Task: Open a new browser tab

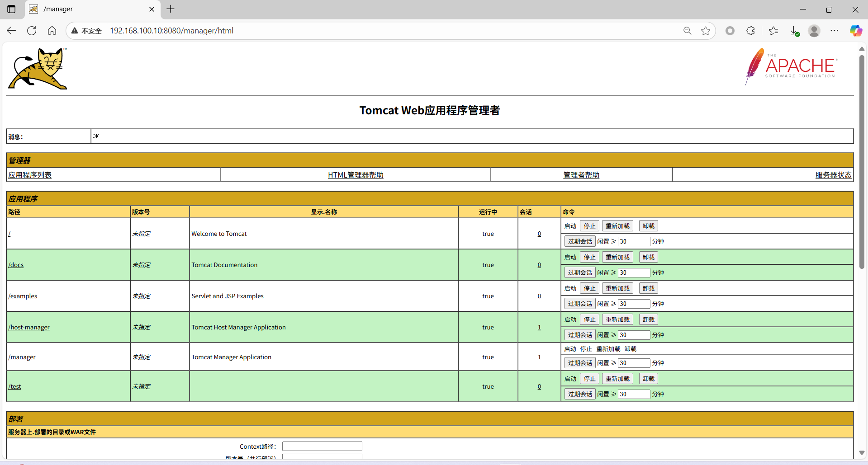Action: 171,9
